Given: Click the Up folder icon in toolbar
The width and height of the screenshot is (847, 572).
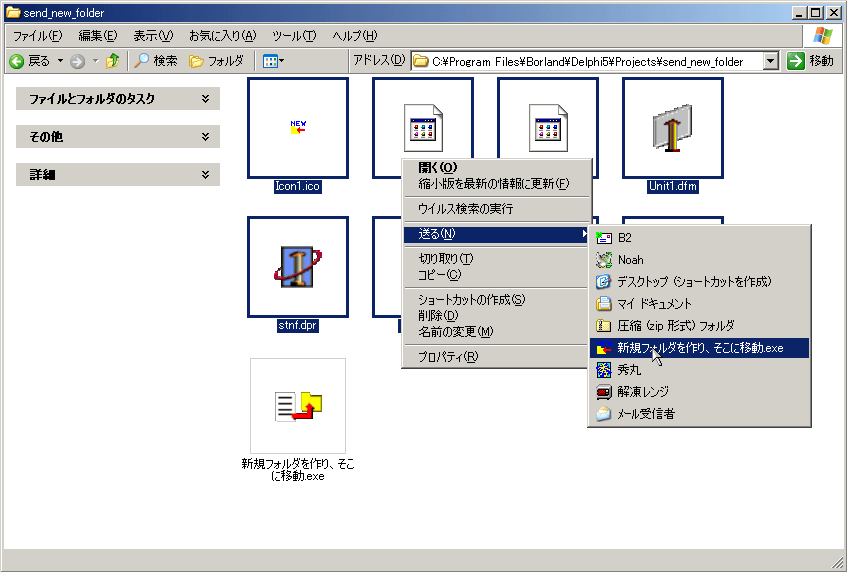Looking at the screenshot, I should (x=112, y=61).
